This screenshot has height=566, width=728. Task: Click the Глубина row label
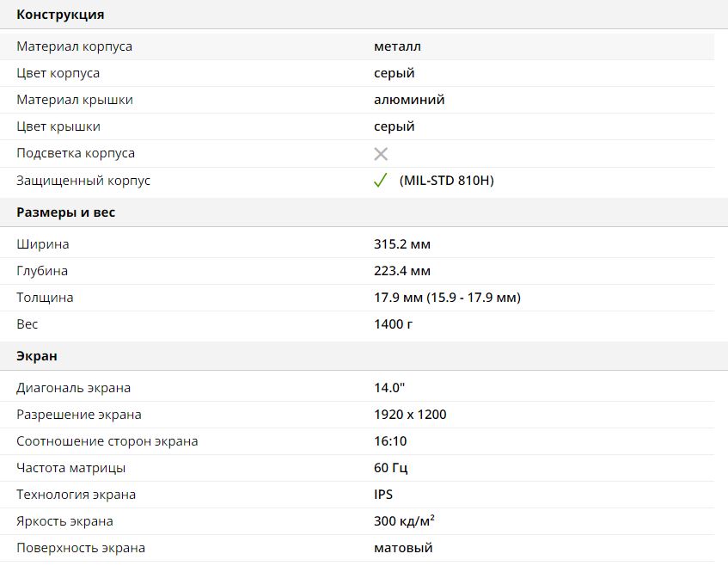point(42,271)
